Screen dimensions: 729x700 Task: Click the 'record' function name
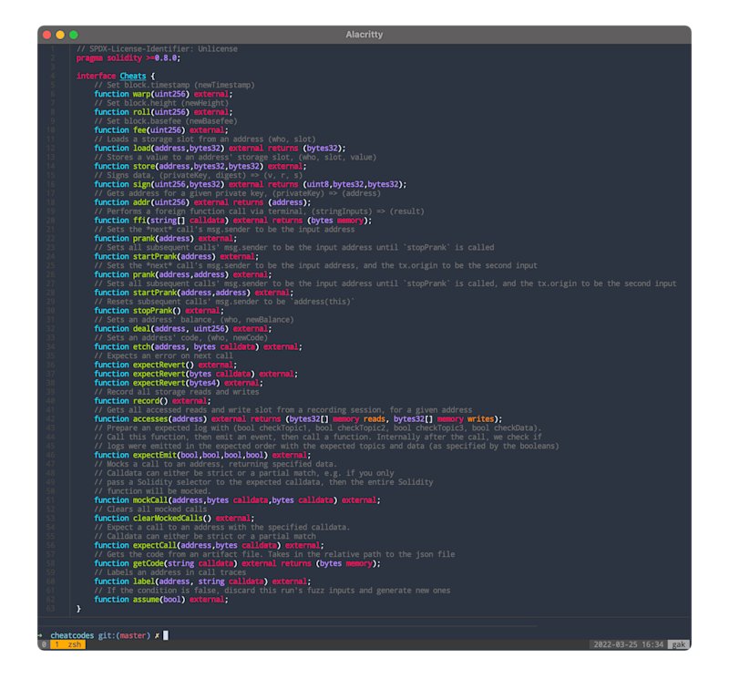(146, 401)
